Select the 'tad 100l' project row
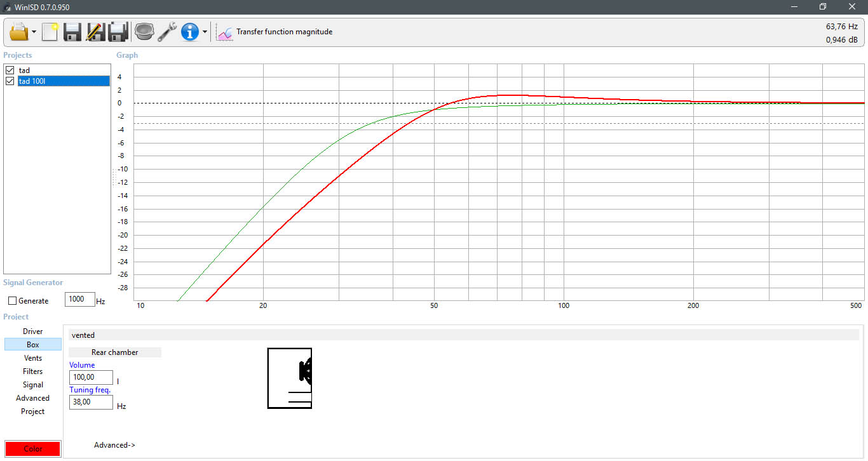Image resolution: width=868 pixels, height=461 pixels. [x=64, y=81]
